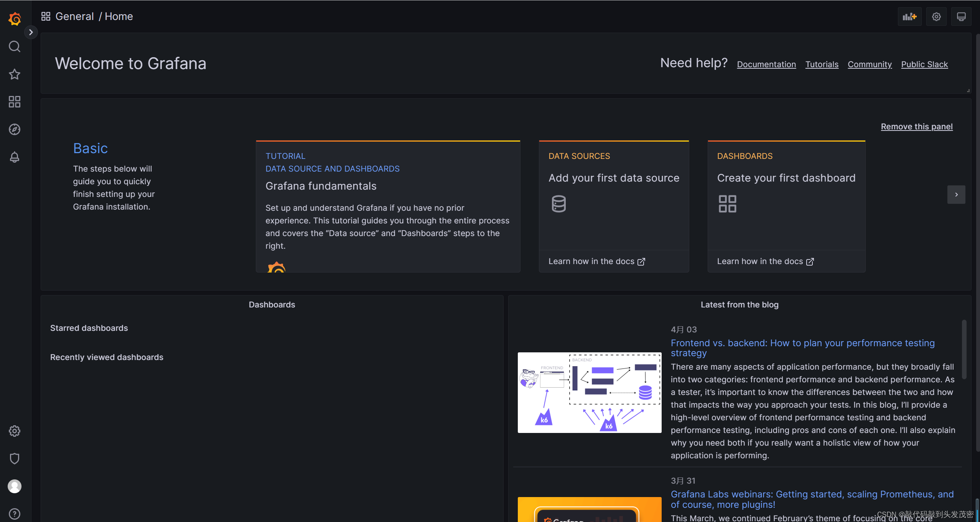This screenshot has height=522, width=980.
Task: Open the Dashboards grid icon in sidebar
Action: coord(15,102)
